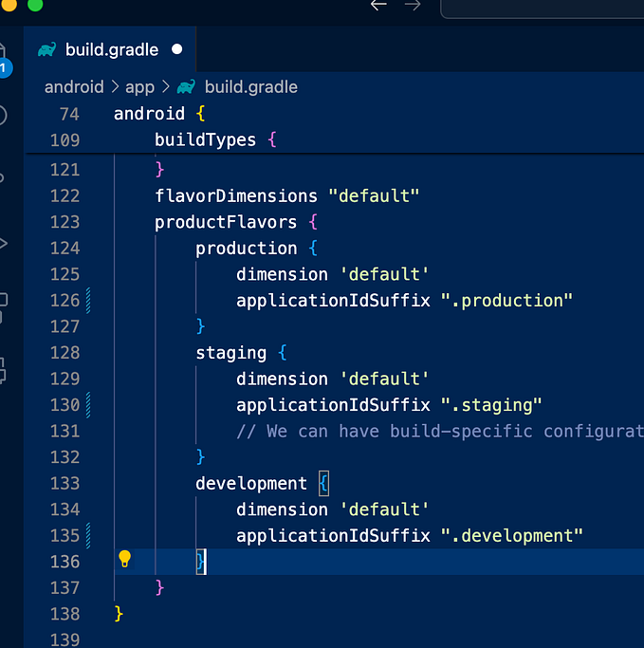The width and height of the screenshot is (644, 648).
Task: Click the ".production" string value
Action: point(506,301)
